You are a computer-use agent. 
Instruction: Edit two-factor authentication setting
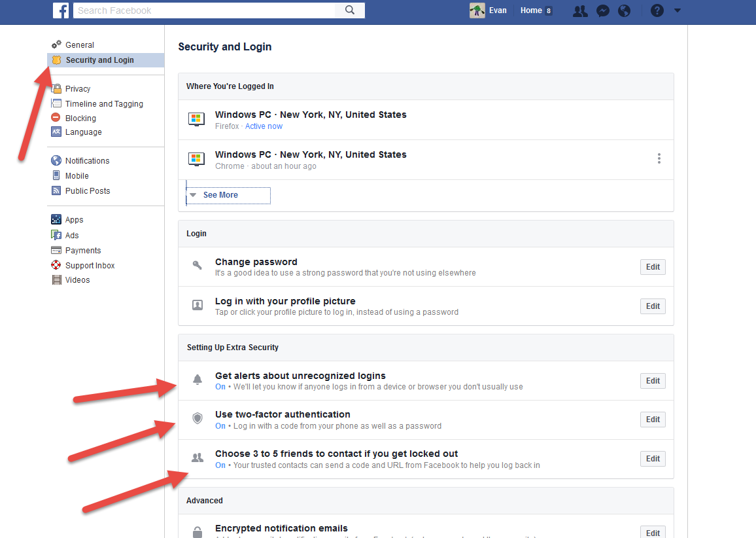click(653, 420)
